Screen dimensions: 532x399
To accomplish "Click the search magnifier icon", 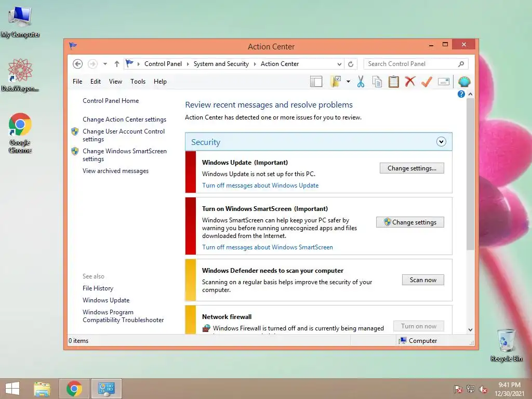I will click(461, 64).
